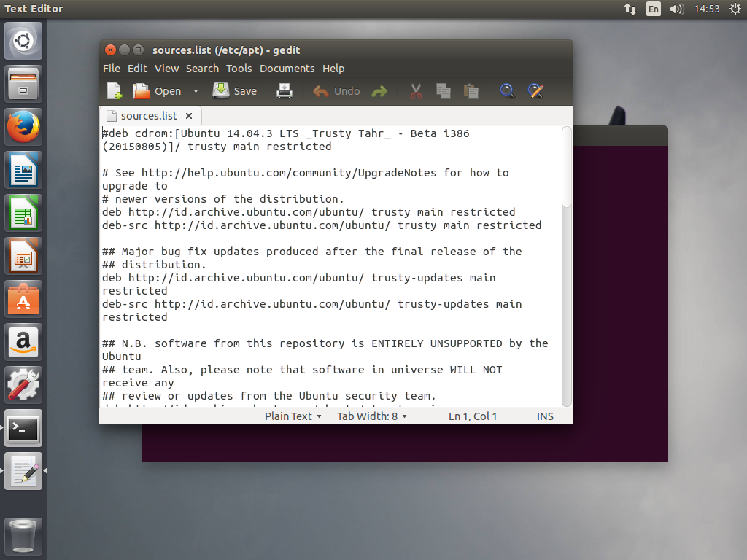
Task: Open the sound volume indicator
Action: pyautogui.click(x=676, y=9)
